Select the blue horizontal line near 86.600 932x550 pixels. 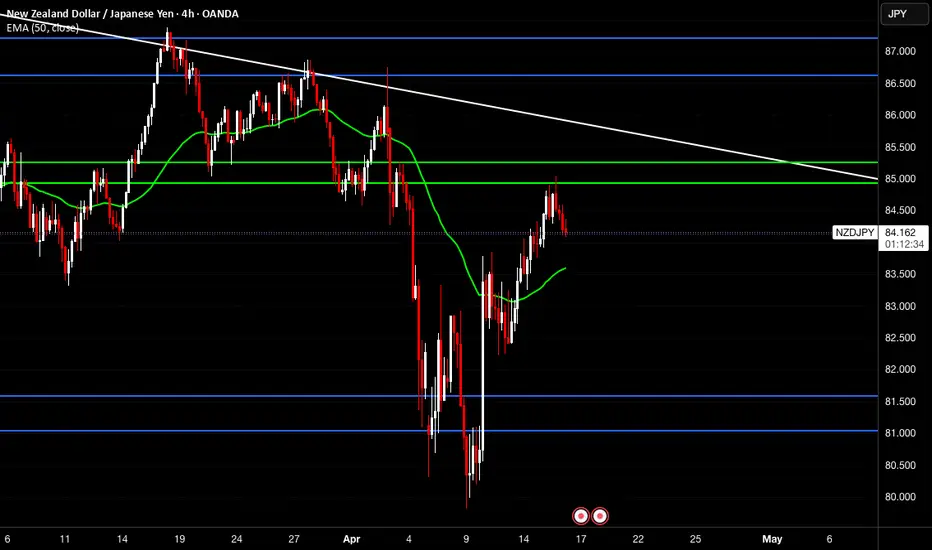point(439,76)
